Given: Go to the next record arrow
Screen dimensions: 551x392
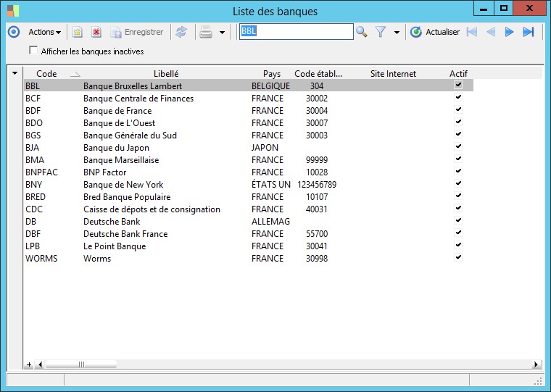Looking at the screenshot, I should [x=510, y=32].
